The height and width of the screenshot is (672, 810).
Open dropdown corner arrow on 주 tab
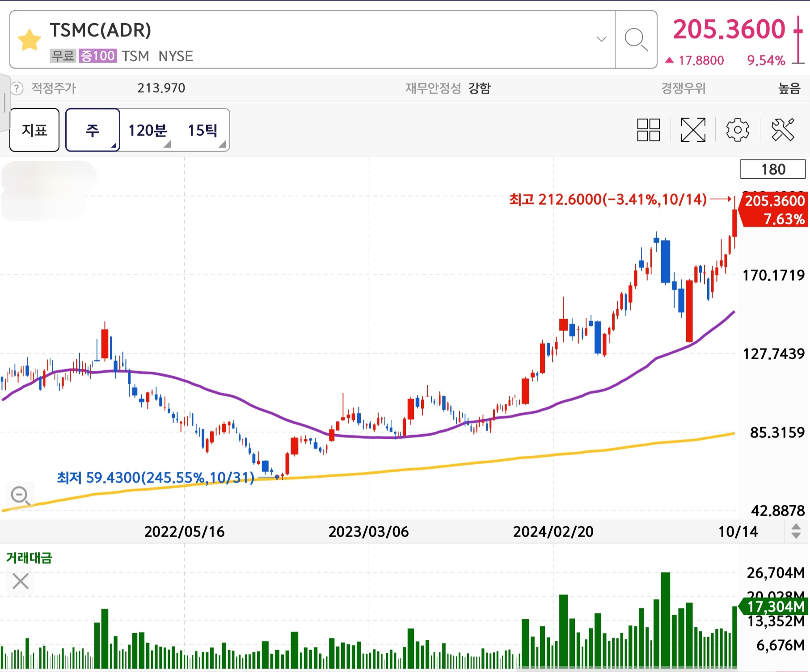(114, 145)
